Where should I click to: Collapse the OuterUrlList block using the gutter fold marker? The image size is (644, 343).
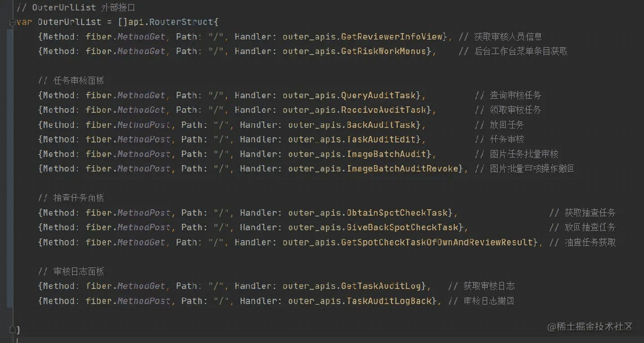pyautogui.click(x=12, y=22)
